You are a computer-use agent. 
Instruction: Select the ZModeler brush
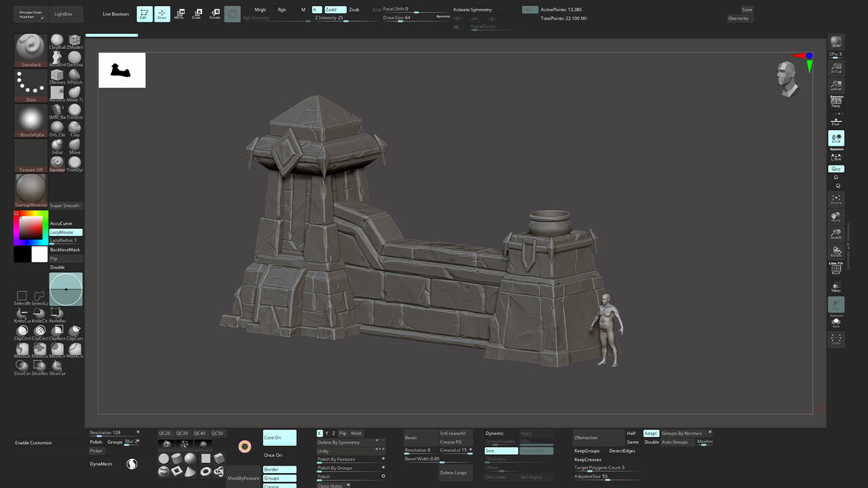[x=75, y=42]
